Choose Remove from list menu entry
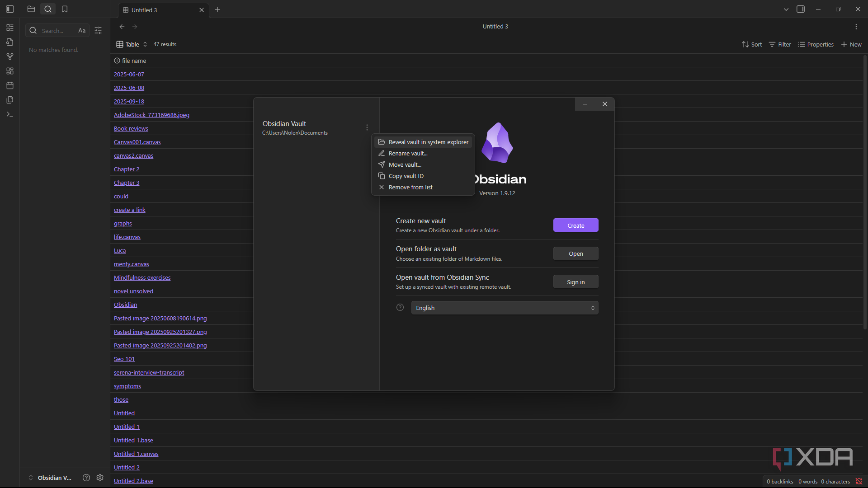The image size is (868, 488). (x=423, y=187)
